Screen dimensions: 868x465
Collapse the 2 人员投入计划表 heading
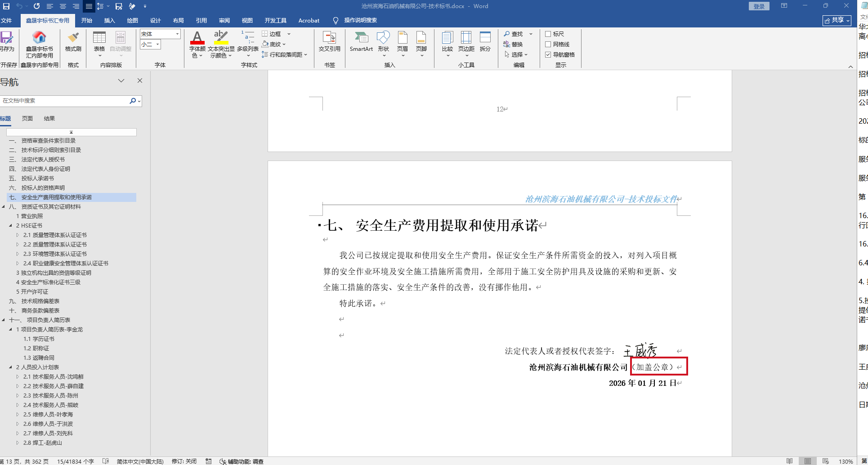click(x=11, y=367)
